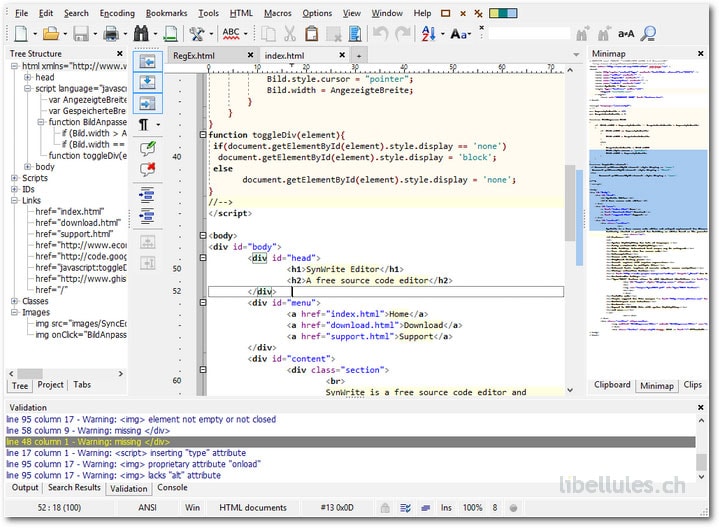Toggle Ins insert mode in status bar
Image resolution: width=719 pixels, height=528 pixels.
pos(446,508)
